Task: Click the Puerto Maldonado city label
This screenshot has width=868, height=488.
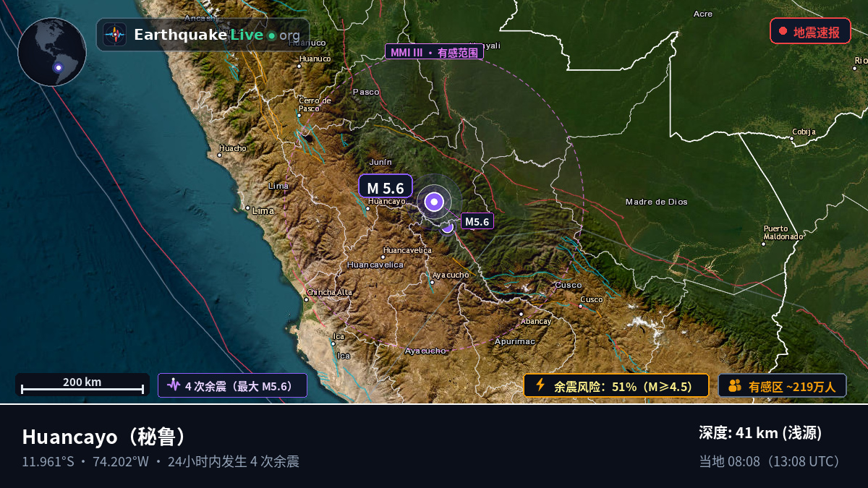Action: tap(785, 232)
